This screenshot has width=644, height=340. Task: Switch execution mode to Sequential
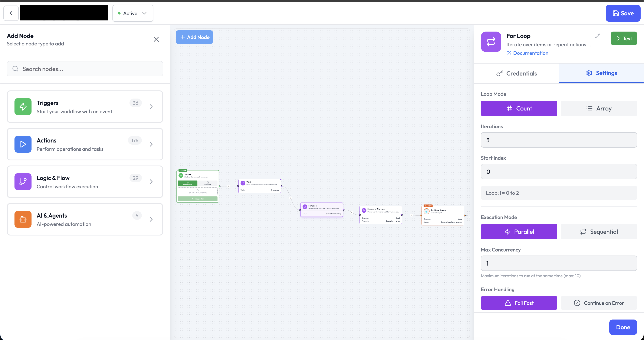599,232
